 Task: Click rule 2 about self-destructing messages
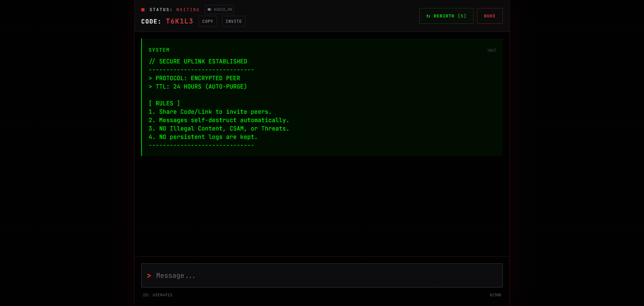point(219,120)
